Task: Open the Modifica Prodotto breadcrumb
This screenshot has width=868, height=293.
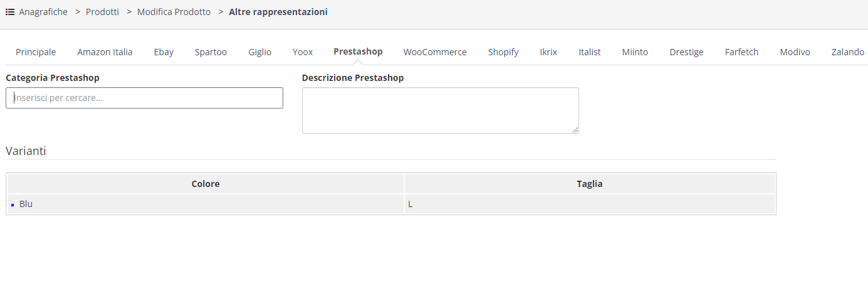Action: click(x=174, y=12)
